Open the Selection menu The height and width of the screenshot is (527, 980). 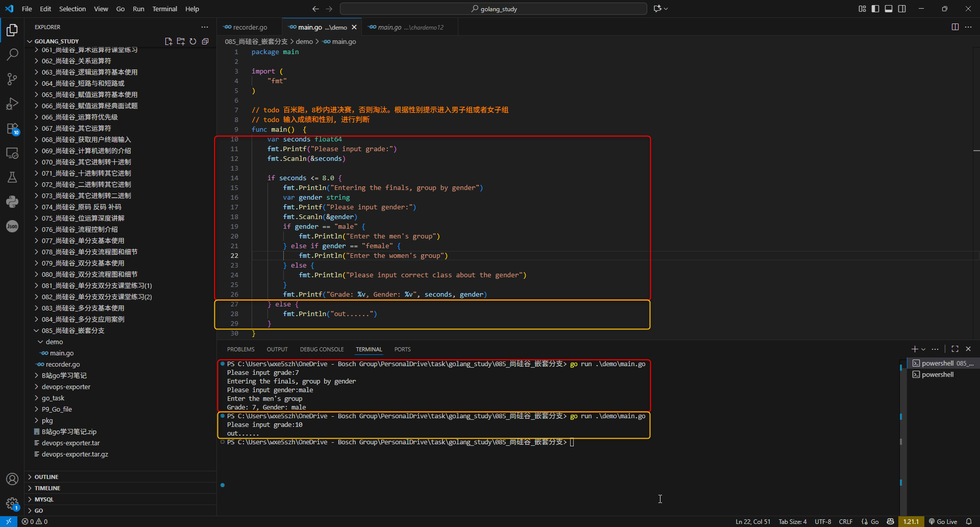click(x=72, y=9)
